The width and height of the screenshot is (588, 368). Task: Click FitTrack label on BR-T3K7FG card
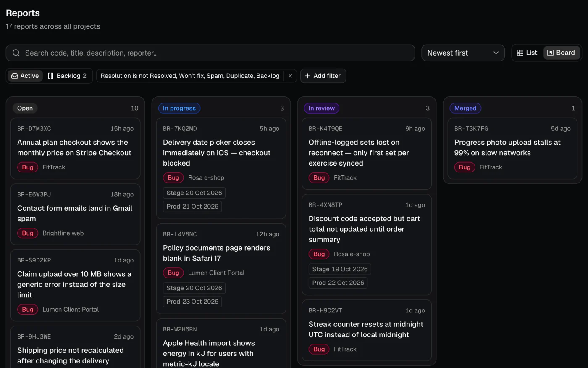[491, 167]
